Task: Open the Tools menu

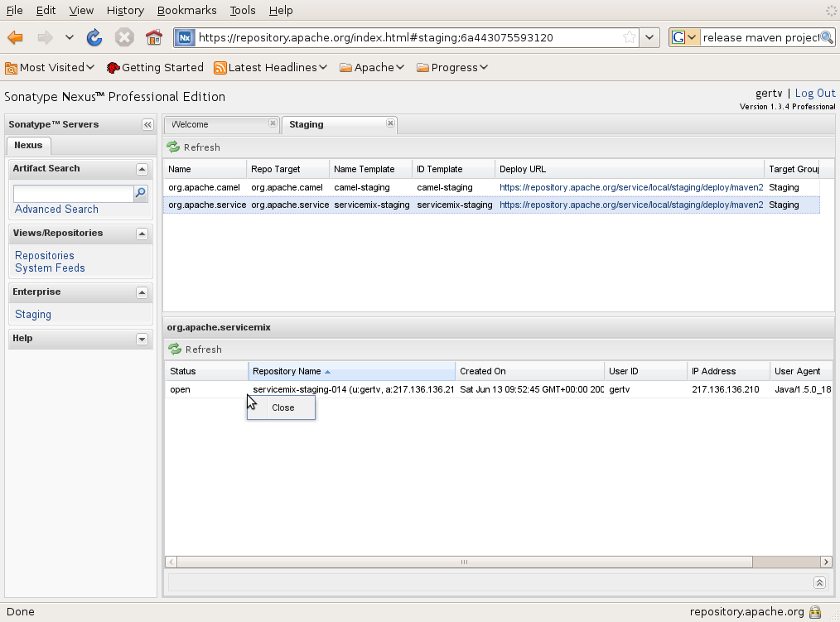Action: (x=243, y=10)
